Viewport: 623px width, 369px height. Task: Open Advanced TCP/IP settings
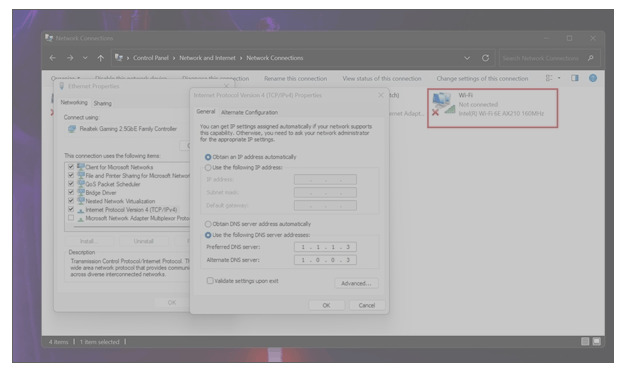[356, 283]
